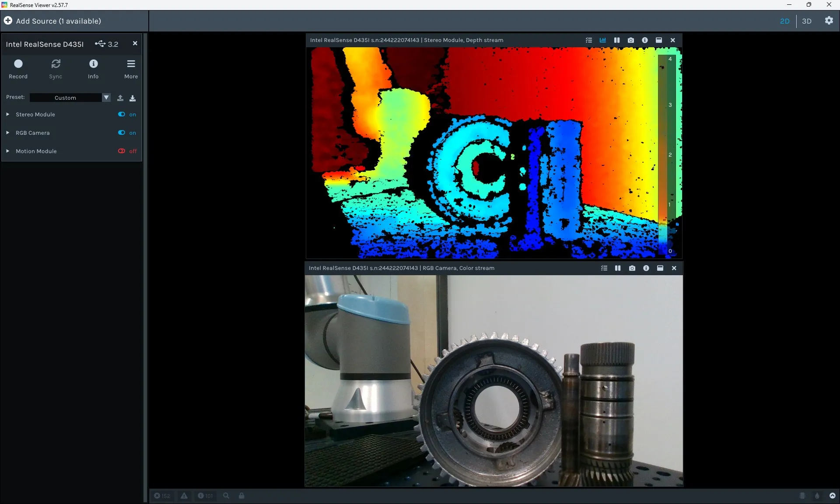840x504 pixels.
Task: Enable the Motion Module toggle
Action: coord(122,151)
